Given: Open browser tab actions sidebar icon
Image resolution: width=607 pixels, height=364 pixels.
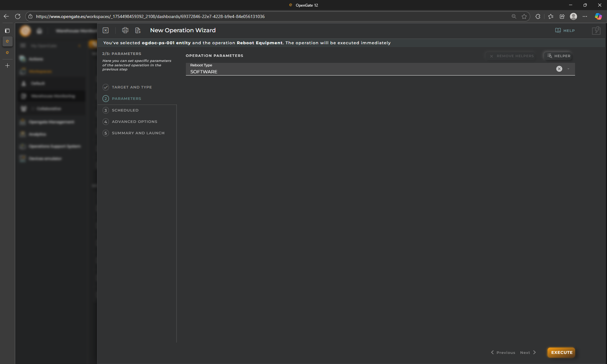Looking at the screenshot, I should [x=7, y=31].
